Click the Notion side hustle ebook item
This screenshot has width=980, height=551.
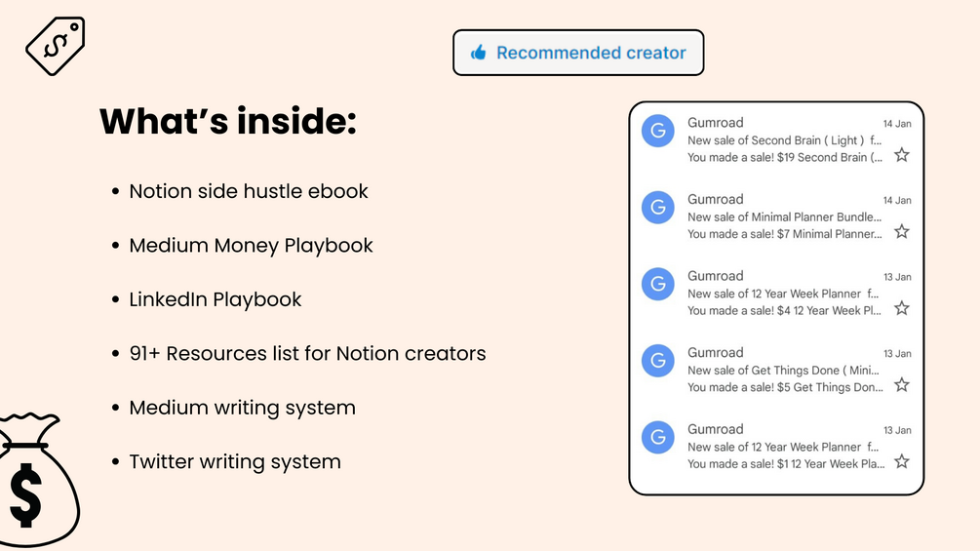(x=249, y=191)
